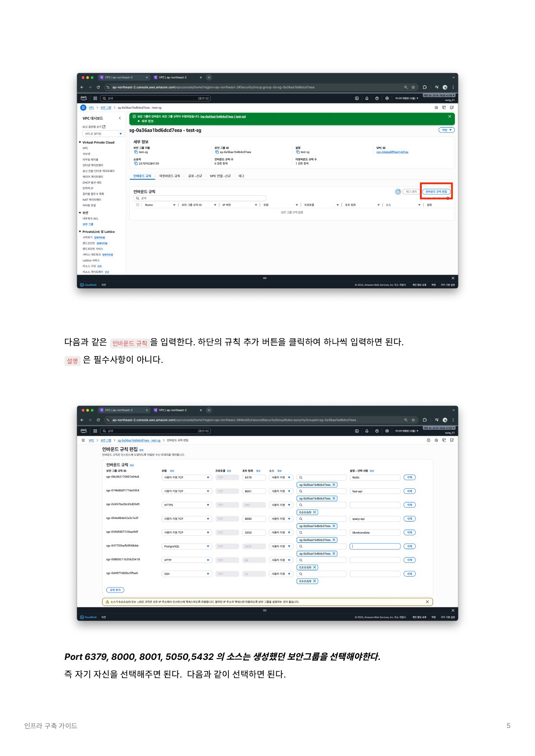Open the 태그 tab
This screenshot has width=535, height=756.
(x=241, y=176)
